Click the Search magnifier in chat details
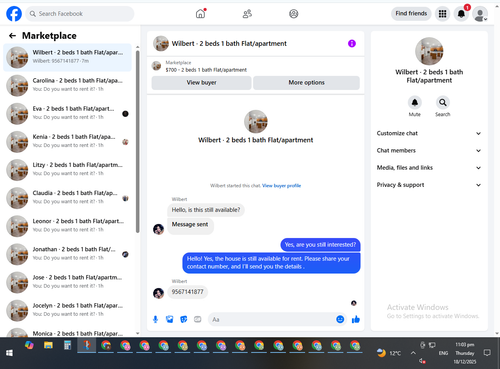Image resolution: width=500 pixels, height=369 pixels. [x=443, y=103]
